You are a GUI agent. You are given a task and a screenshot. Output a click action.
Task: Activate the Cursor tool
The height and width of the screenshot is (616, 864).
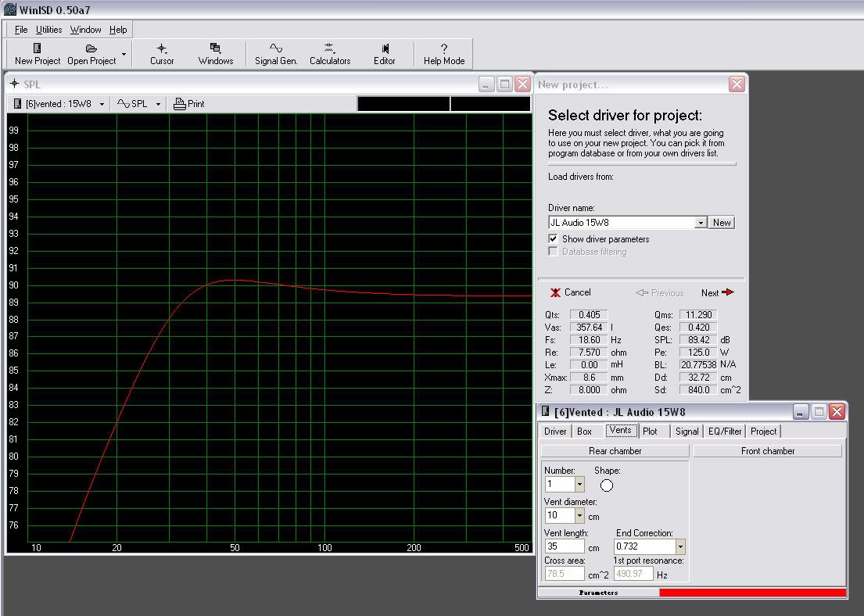coord(162,48)
